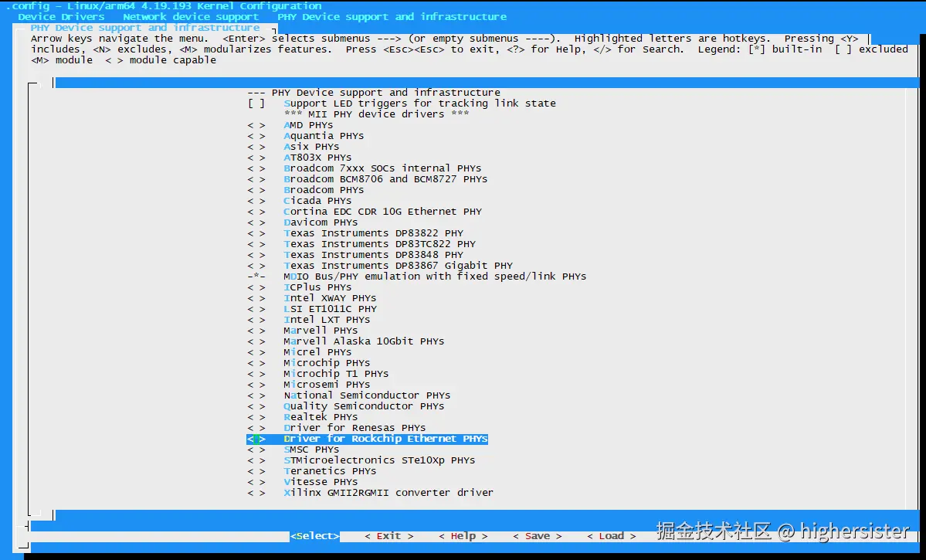
Task: Select the Teranetics PHYs entry
Action: (312, 471)
